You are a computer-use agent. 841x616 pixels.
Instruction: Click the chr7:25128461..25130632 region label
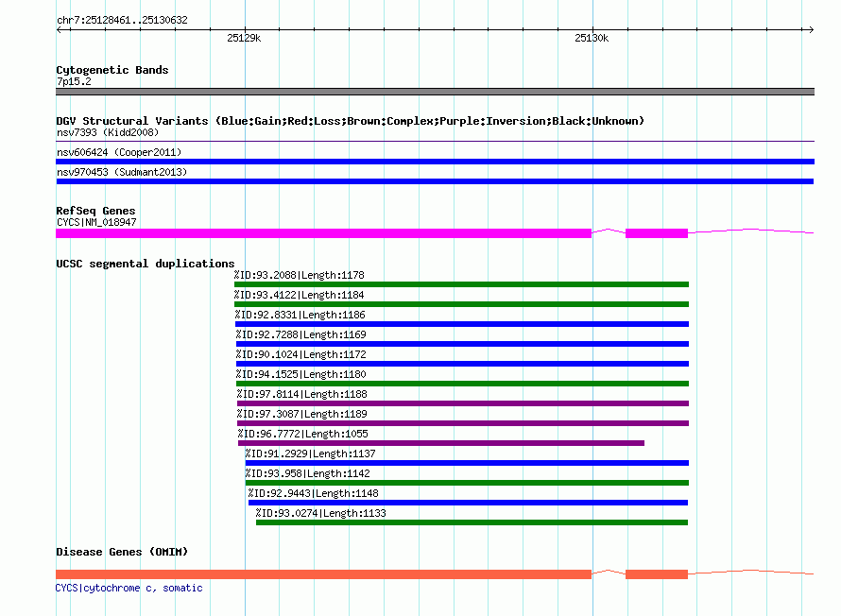[122, 21]
